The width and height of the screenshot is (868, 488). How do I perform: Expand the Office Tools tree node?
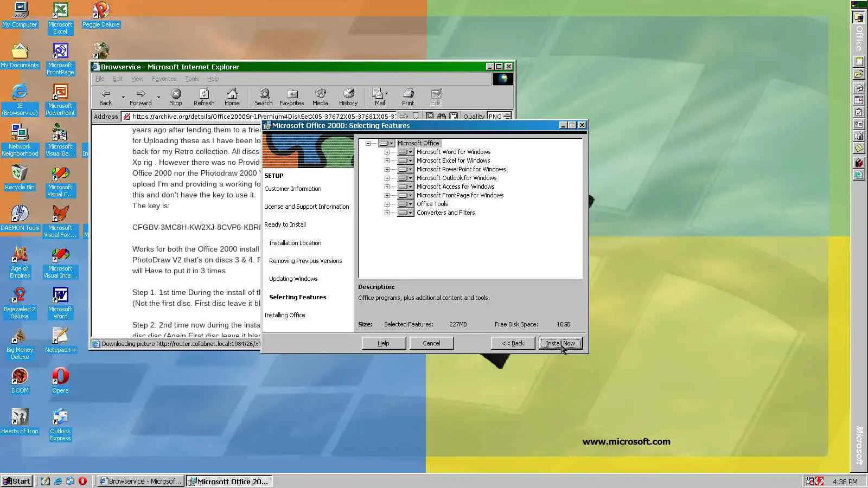(387, 204)
